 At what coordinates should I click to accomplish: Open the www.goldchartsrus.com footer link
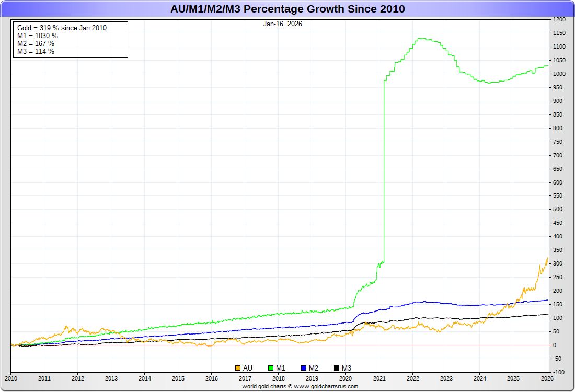327,386
